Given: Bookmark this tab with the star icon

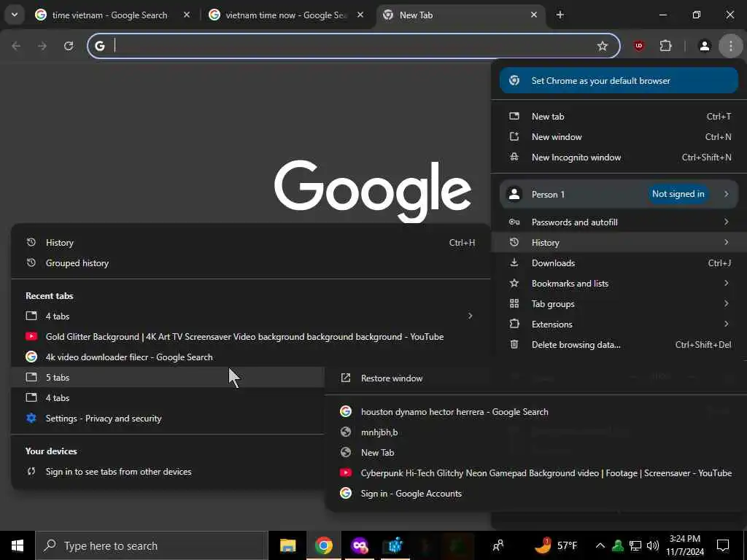Looking at the screenshot, I should 602,46.
